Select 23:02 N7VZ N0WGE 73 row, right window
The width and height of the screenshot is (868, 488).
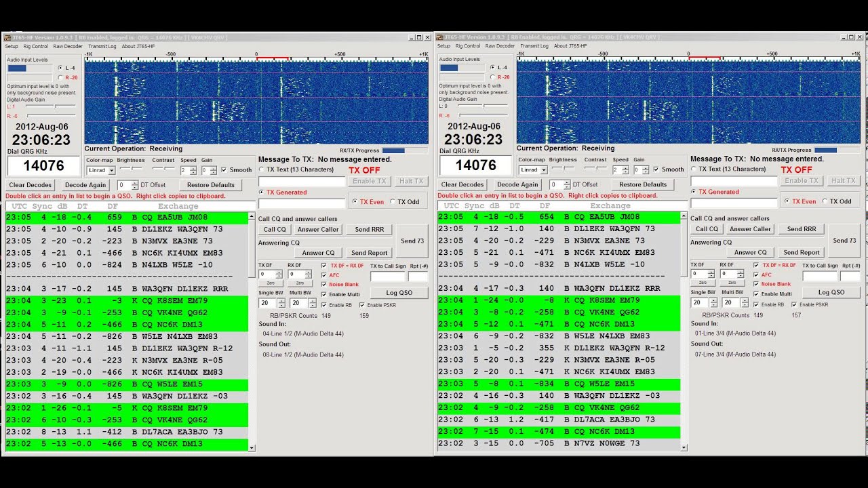[559, 444]
